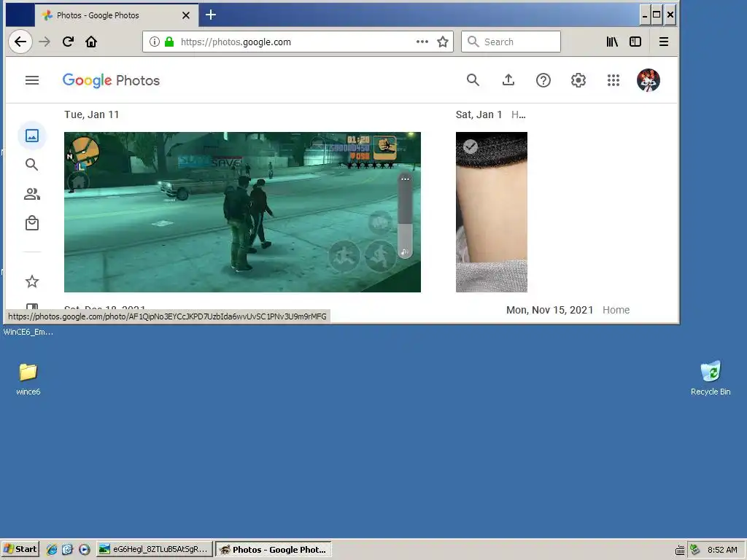The image size is (747, 560).
Task: Open the Print store bag icon
Action: click(x=32, y=223)
